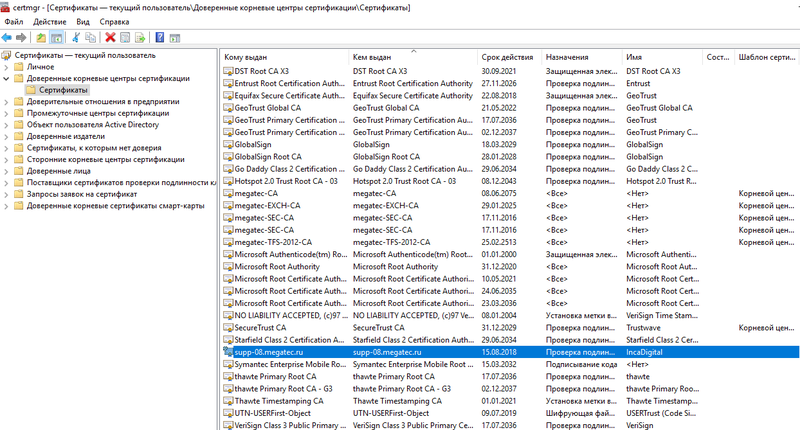Image resolution: width=800 pixels, height=430 pixels.
Task: Click the Export list toolbar icon
Action: tap(141, 37)
